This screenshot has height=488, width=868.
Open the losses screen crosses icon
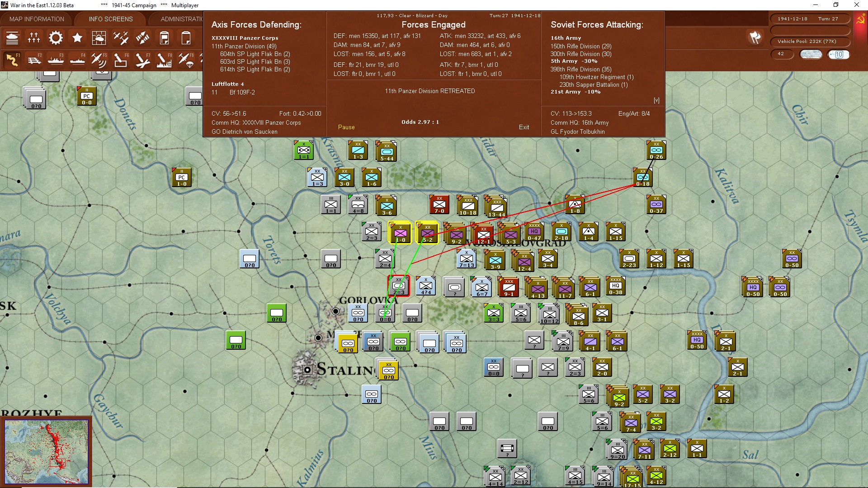34,38
